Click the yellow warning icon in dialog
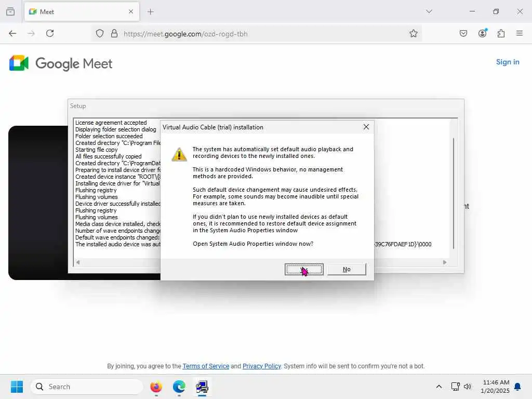 [179, 154]
